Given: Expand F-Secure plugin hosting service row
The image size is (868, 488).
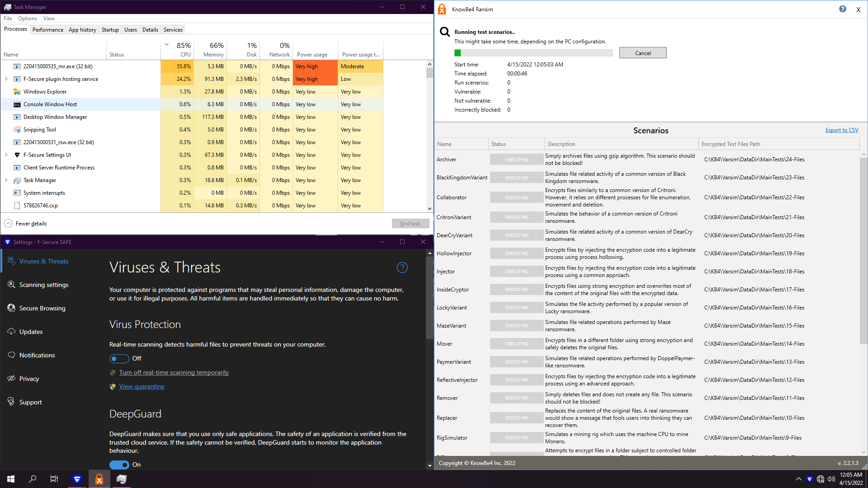Looking at the screenshot, I should click(6, 79).
